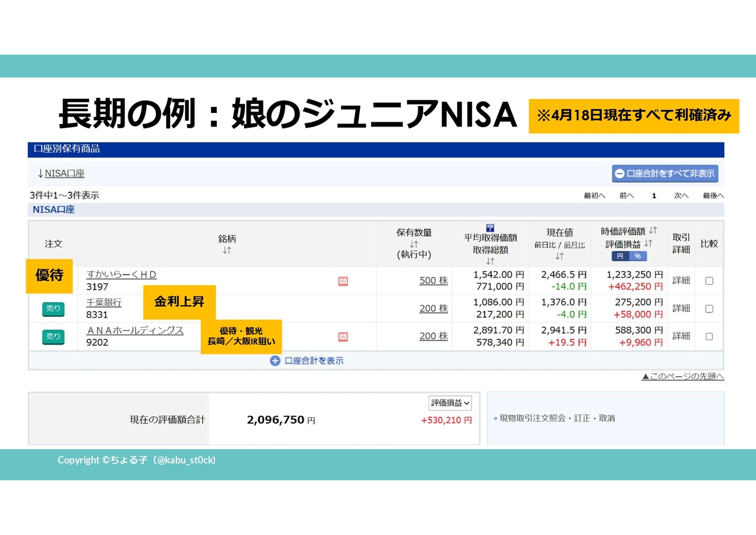756x535 pixels.
Task: Click the total value 2,096,750 円
Action: click(x=281, y=420)
